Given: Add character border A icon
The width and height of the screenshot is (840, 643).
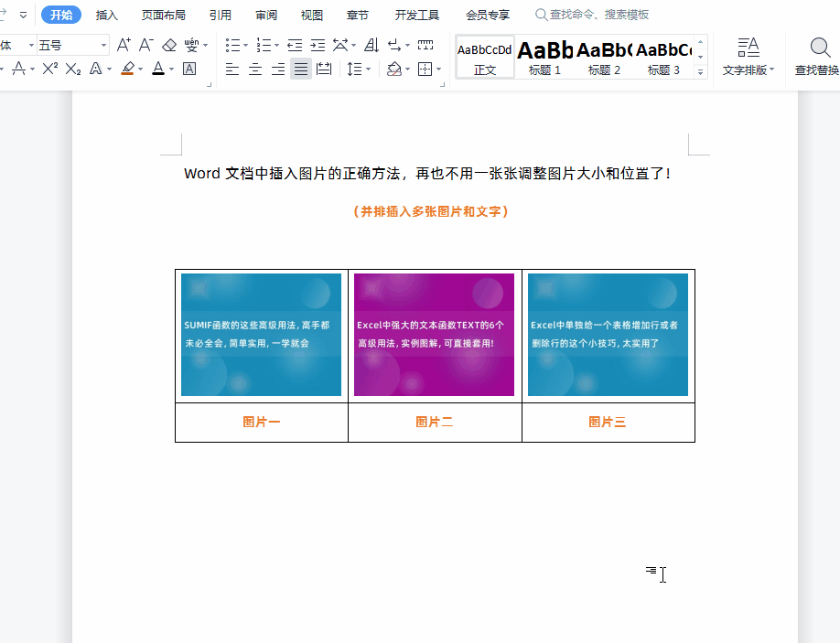Looking at the screenshot, I should 189,69.
